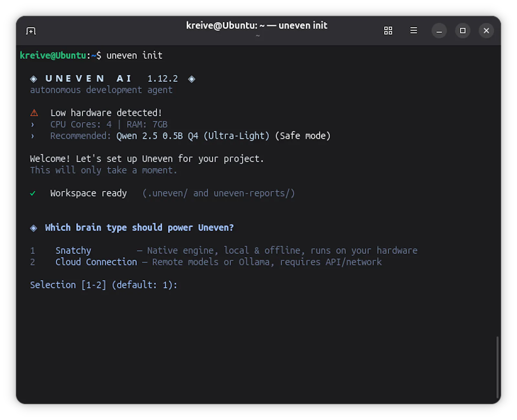Click 'Low hardware detected!' message
517x420 pixels.
(x=106, y=113)
